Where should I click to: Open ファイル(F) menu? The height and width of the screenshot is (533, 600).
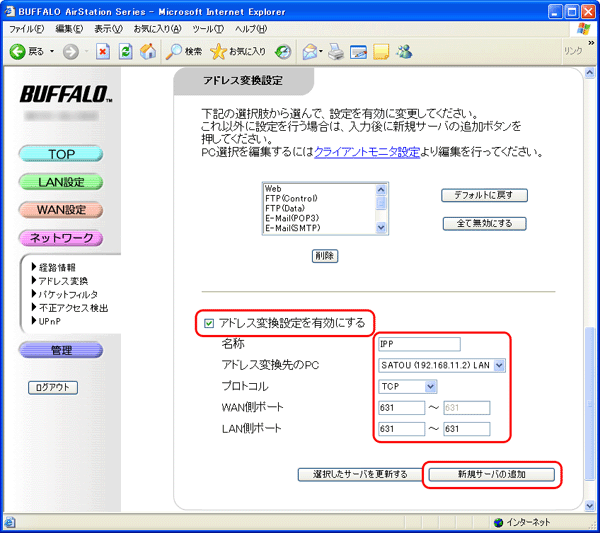coord(27,29)
